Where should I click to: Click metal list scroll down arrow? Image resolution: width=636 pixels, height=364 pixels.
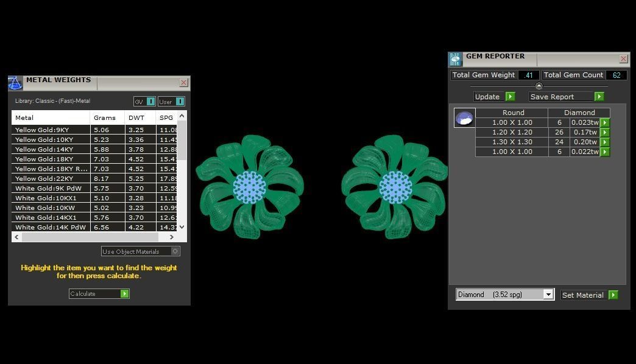[182, 227]
